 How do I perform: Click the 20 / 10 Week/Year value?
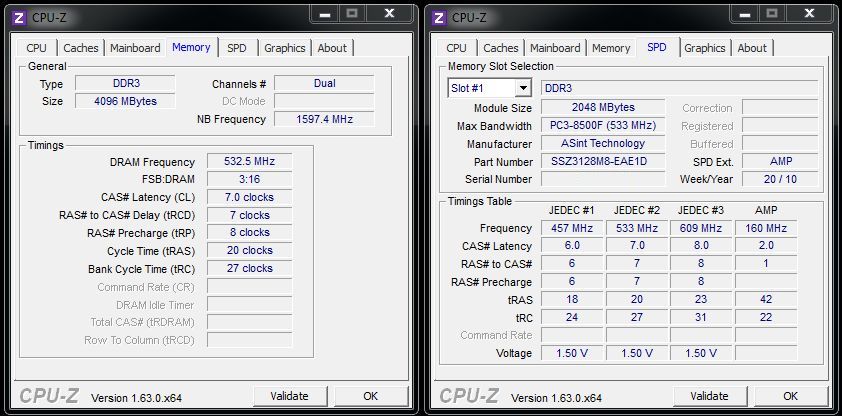[780, 179]
